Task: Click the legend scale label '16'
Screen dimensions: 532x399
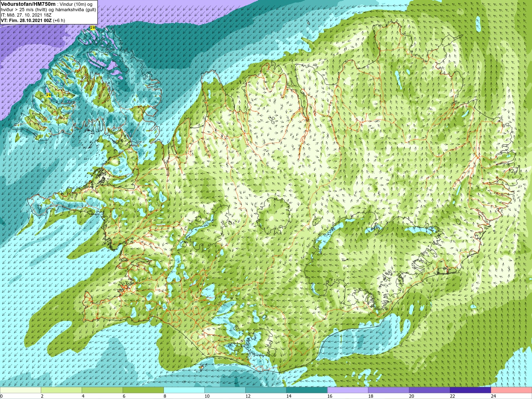Action: tap(330, 397)
